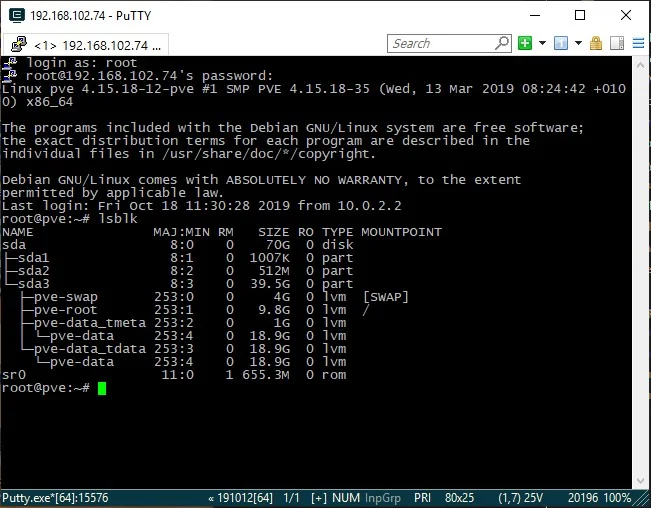The width and height of the screenshot is (651, 508).
Task: Expand the dropdown arrow beside the info icon
Action: point(578,43)
